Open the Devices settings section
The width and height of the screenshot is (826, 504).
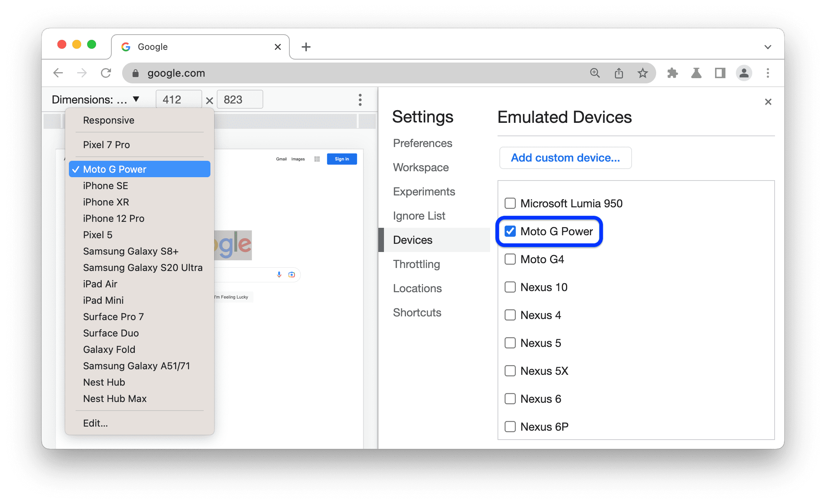point(413,239)
